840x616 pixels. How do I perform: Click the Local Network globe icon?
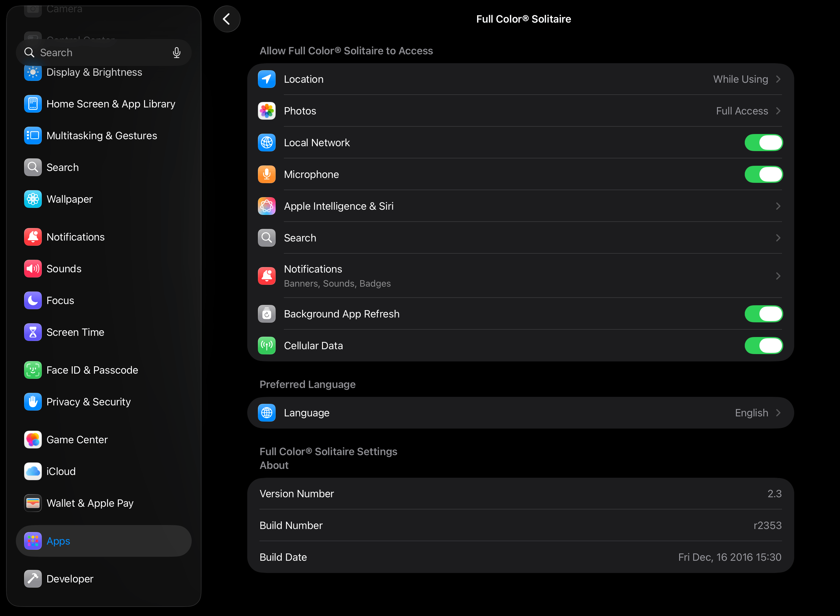click(x=266, y=143)
